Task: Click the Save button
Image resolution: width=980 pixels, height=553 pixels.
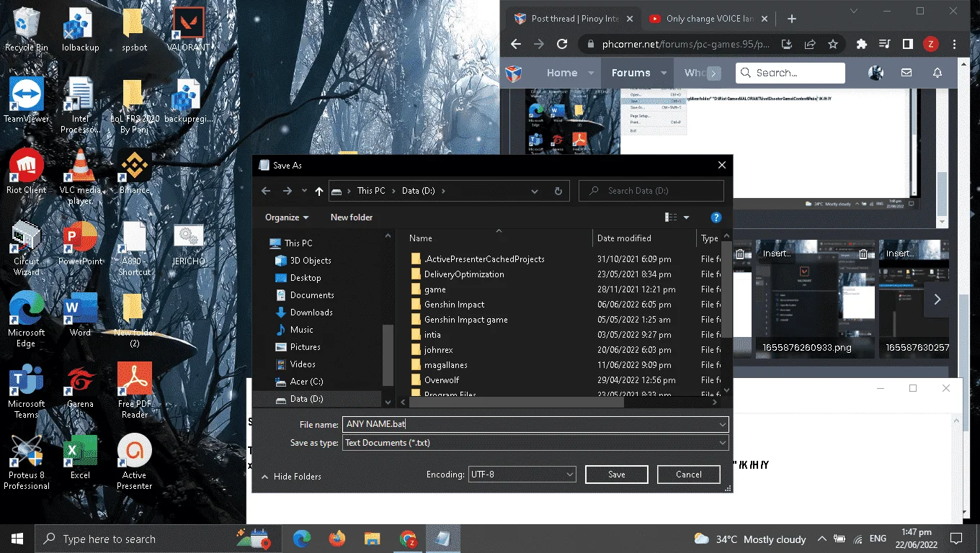Action: [617, 475]
